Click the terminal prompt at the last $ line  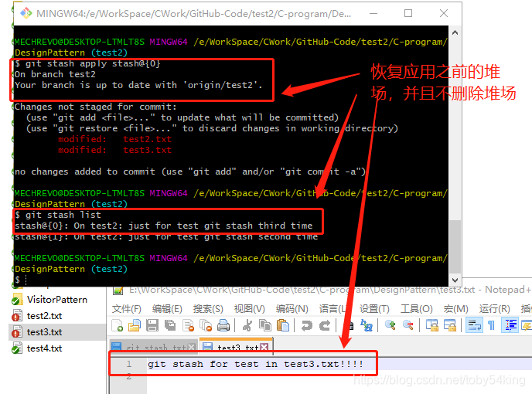[x=20, y=280]
